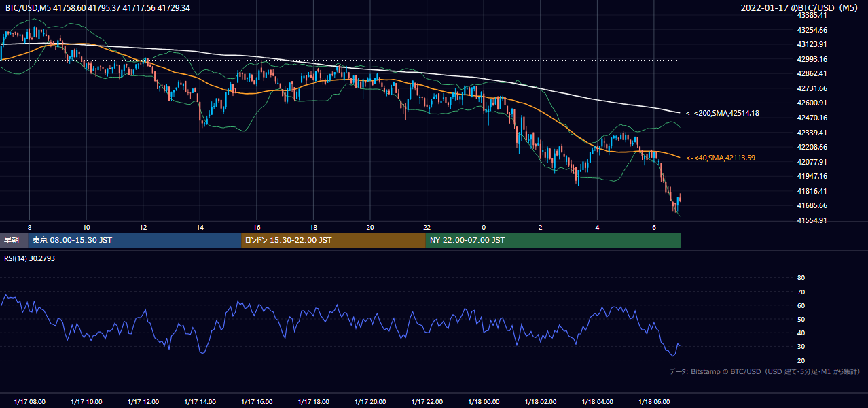Click hour label 10 under price chart
Screen dimensions: 868x408
[86, 227]
